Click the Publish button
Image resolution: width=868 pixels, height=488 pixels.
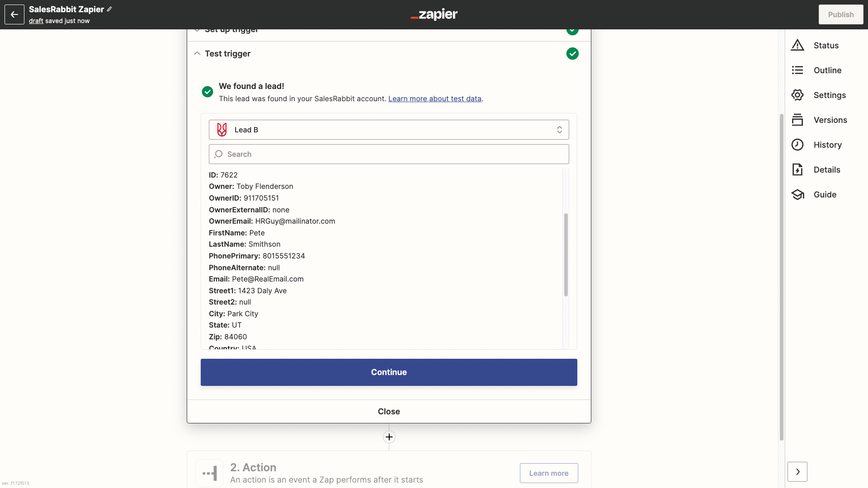point(841,14)
